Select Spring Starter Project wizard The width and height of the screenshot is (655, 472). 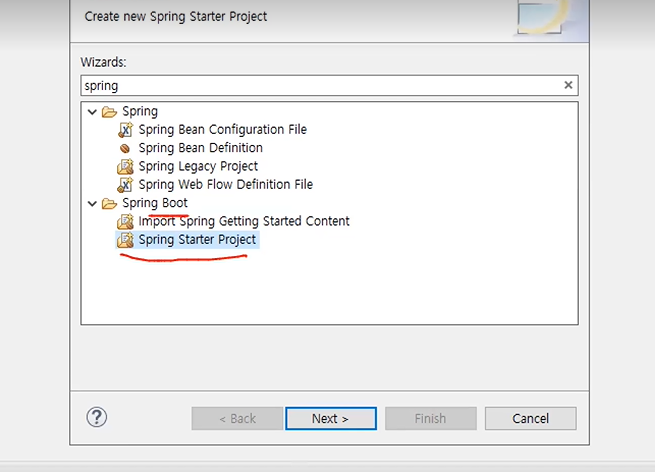click(x=197, y=239)
